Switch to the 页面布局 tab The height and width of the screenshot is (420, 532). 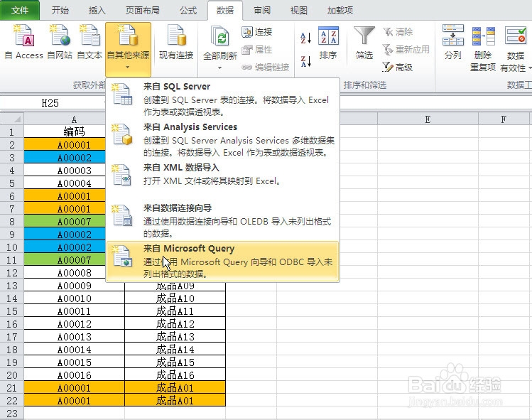[x=143, y=10]
